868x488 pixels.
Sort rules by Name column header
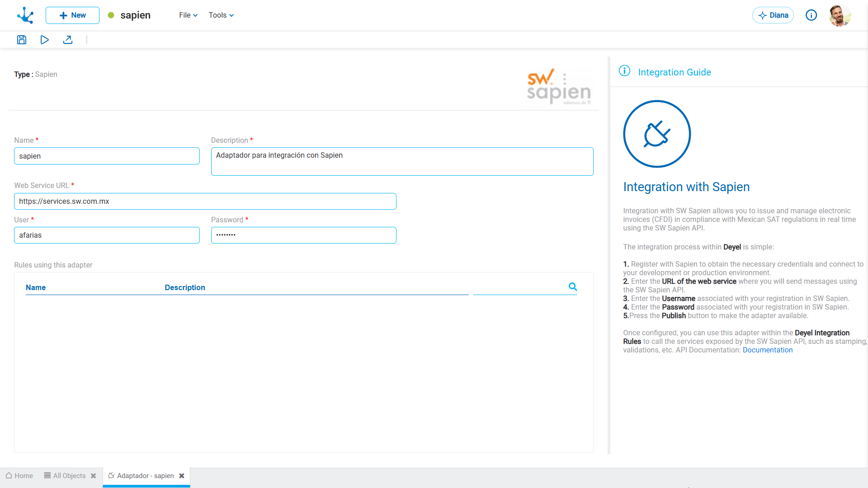pos(36,287)
